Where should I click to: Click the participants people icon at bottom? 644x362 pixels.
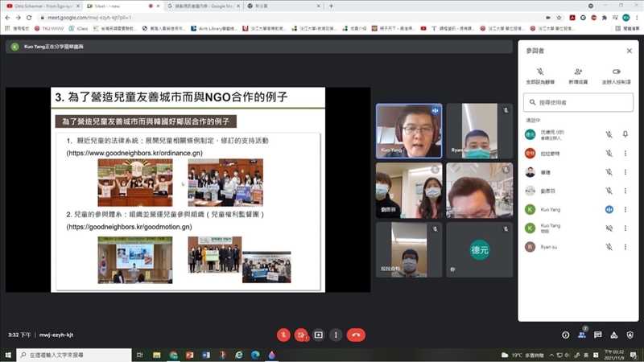tap(582, 335)
